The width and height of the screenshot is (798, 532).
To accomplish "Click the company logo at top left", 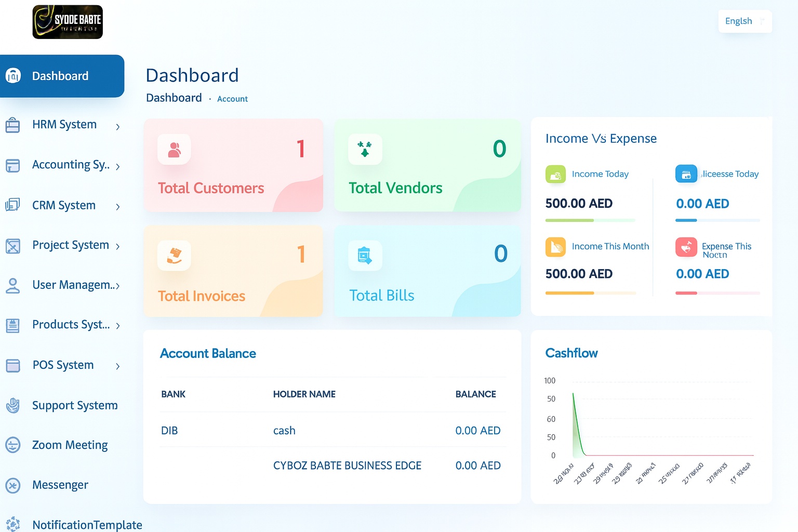I will point(68,22).
